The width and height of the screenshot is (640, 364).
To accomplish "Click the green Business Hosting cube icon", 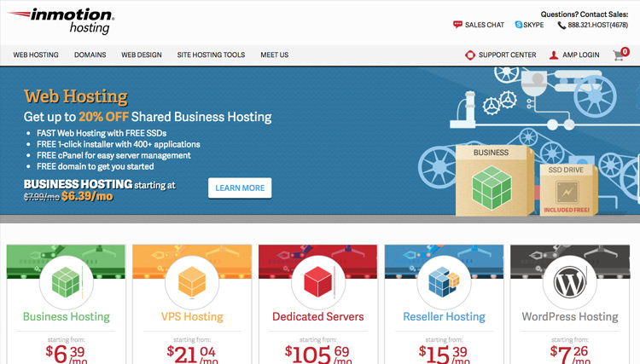I will pos(66,281).
